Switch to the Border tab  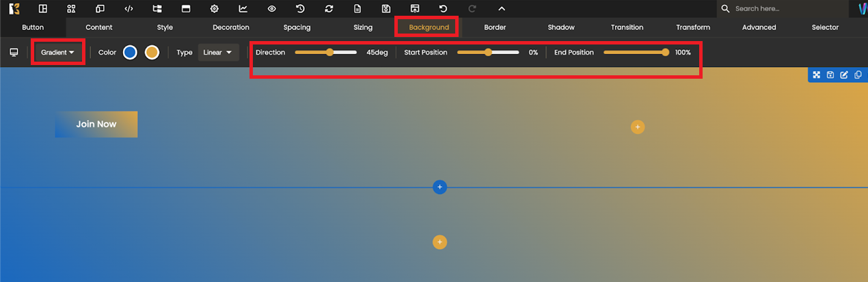tap(495, 27)
